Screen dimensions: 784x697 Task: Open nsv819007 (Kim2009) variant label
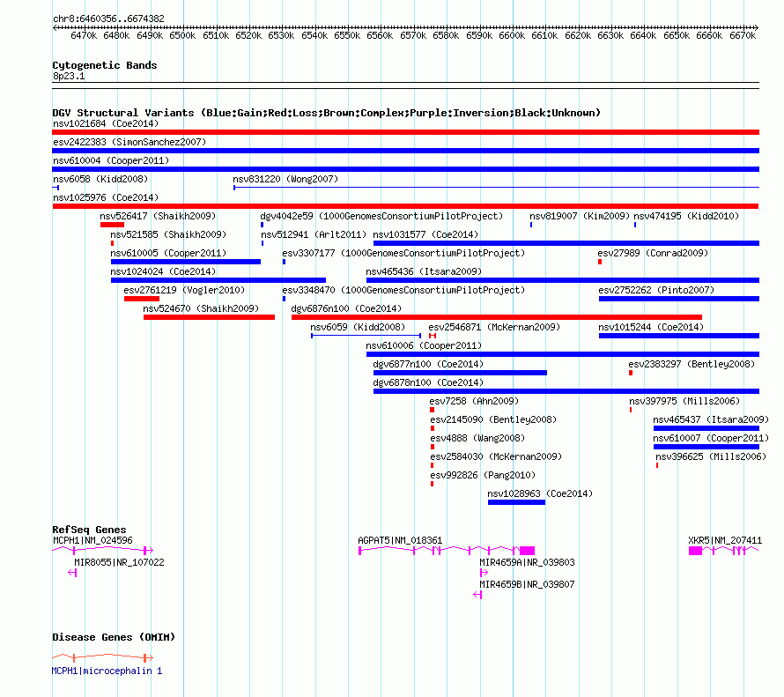click(x=580, y=216)
